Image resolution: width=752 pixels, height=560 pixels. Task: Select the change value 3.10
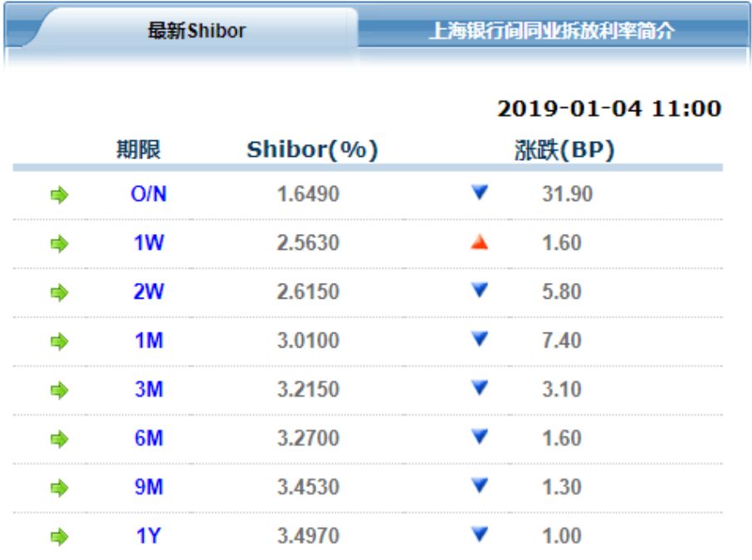tap(562, 389)
